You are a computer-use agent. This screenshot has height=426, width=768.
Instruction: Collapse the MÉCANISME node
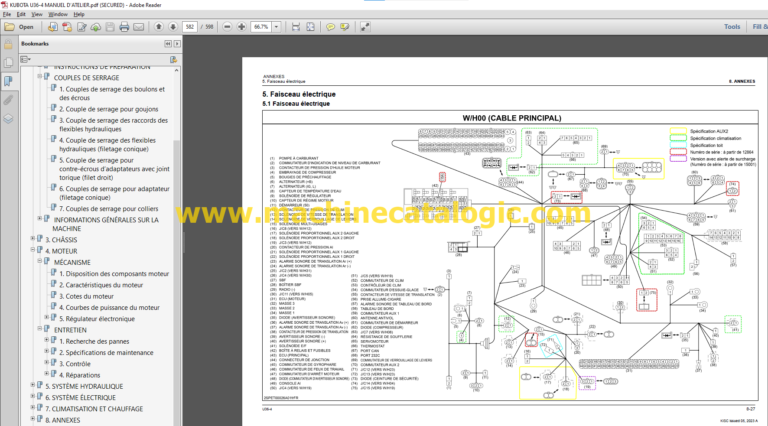(40, 261)
